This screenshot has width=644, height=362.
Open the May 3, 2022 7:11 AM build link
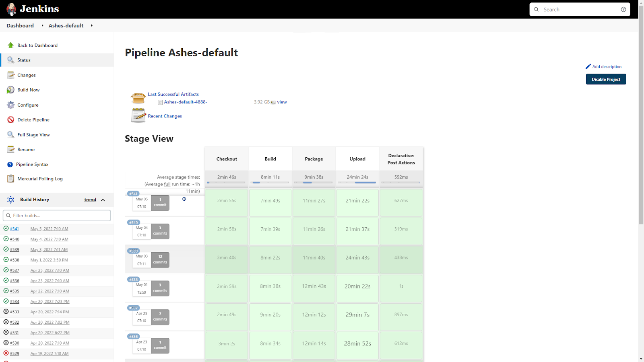pos(49,250)
